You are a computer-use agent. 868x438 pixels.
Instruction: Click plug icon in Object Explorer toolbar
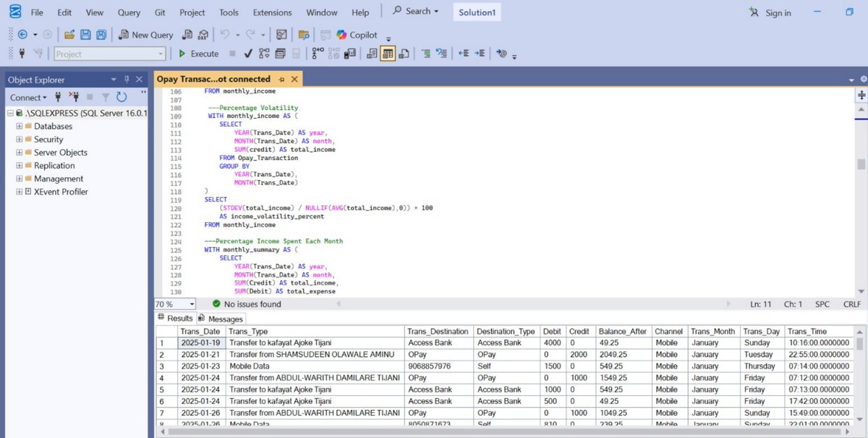(58, 97)
